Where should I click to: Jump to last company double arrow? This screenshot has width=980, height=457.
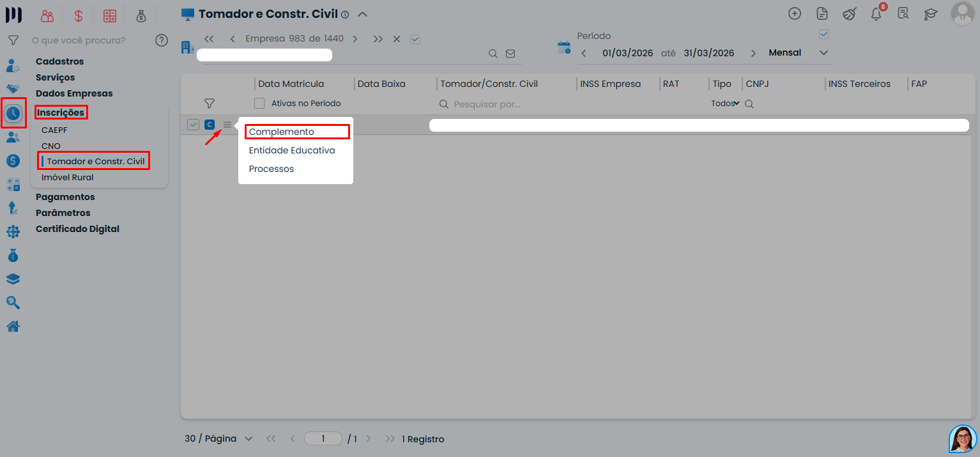click(x=378, y=39)
